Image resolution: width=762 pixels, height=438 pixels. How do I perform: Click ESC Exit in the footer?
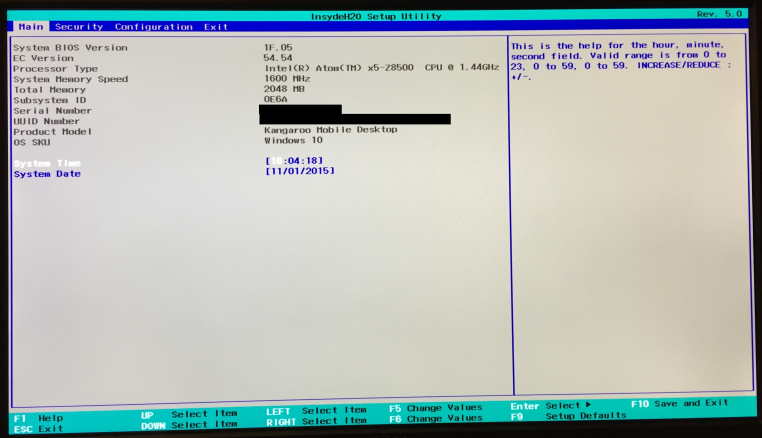point(38,428)
